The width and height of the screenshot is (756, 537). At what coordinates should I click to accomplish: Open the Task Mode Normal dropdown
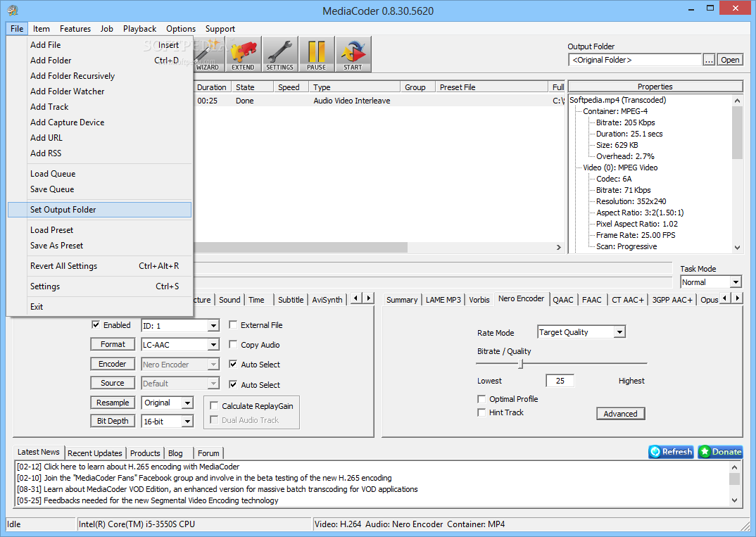(736, 282)
